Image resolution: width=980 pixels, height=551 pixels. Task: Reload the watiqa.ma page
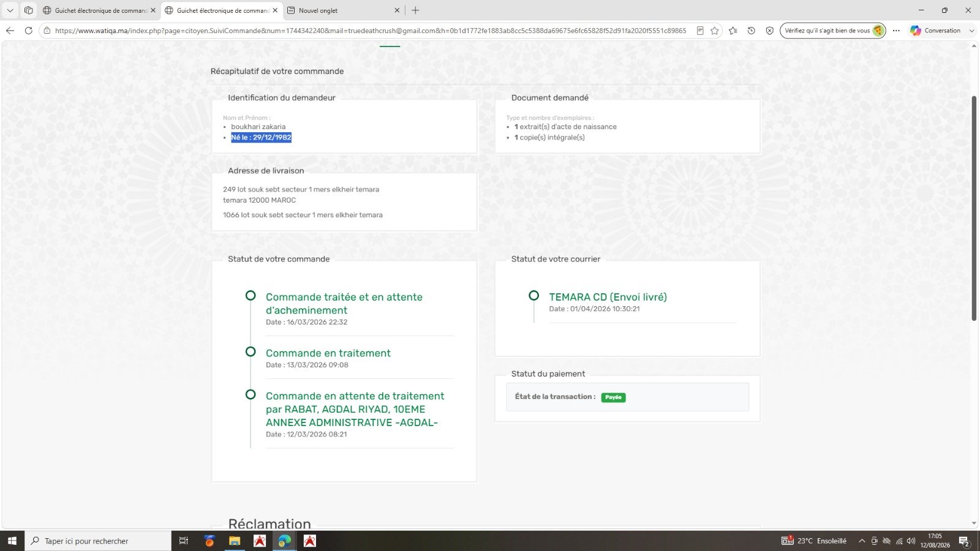click(28, 31)
